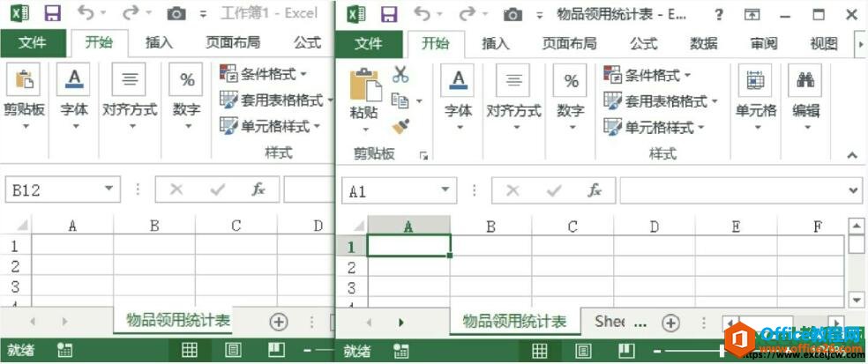Screen dimensions: 868x364
Task: Click Save icon in 物品领用统计表 window
Action: pyautogui.click(x=389, y=14)
